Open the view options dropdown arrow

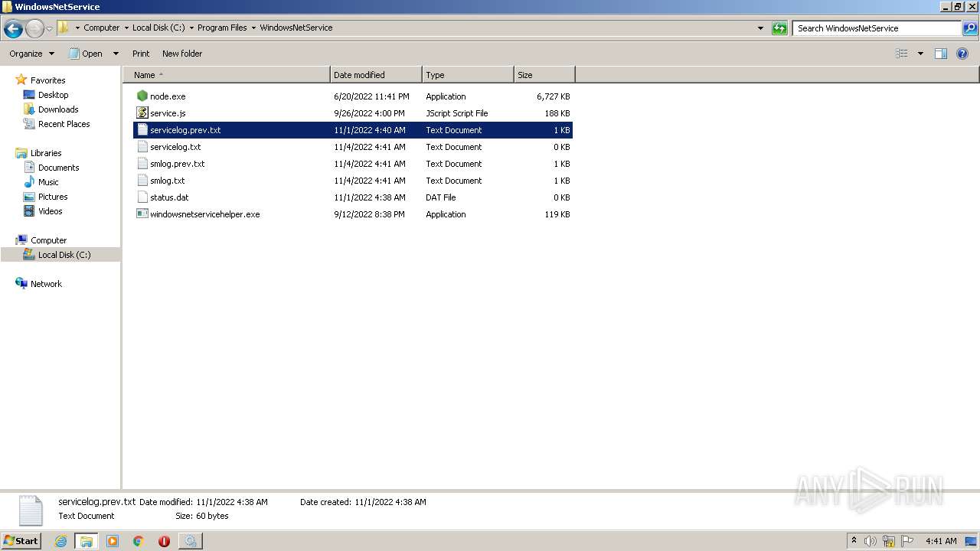click(x=920, y=54)
